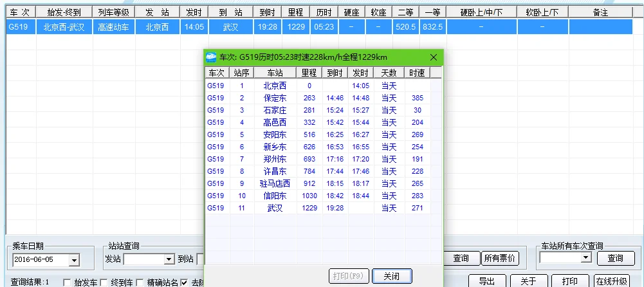Open the 乘车日期 date dropdown
Image resolution: width=644 pixels, height=287 pixels.
pyautogui.click(x=75, y=260)
